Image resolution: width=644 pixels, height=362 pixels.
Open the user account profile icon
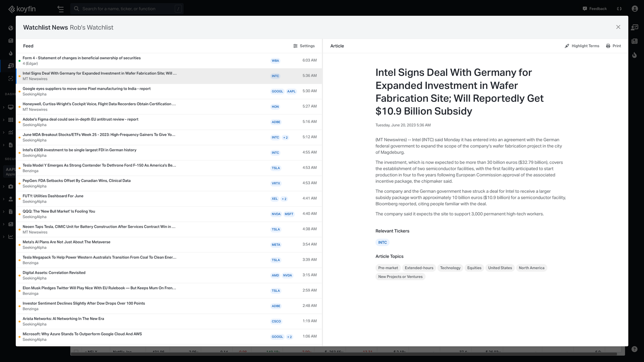[635, 9]
